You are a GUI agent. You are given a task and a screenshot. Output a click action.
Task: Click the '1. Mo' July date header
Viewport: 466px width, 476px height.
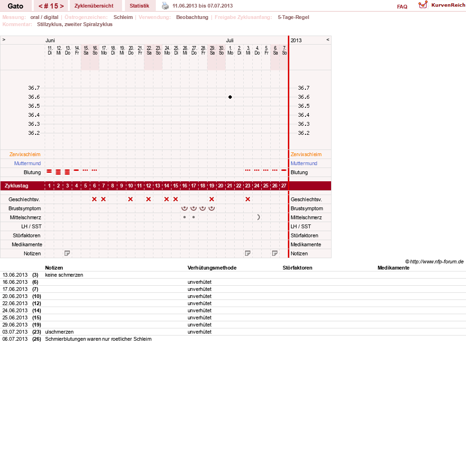click(230, 50)
